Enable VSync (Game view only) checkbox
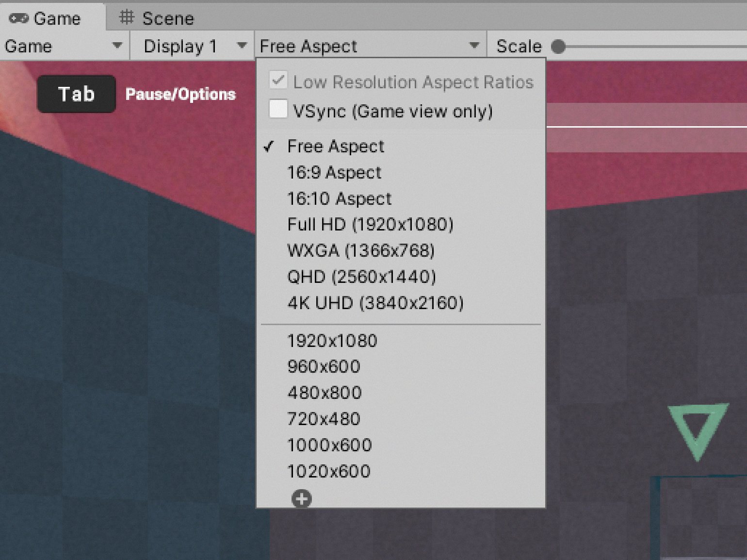The height and width of the screenshot is (560, 747). tap(278, 110)
